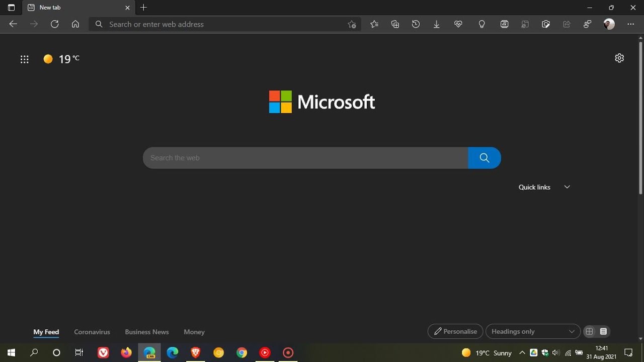This screenshot has height=362, width=644.
Task: Click the Share arrow icon in toolbar
Action: [567, 24]
